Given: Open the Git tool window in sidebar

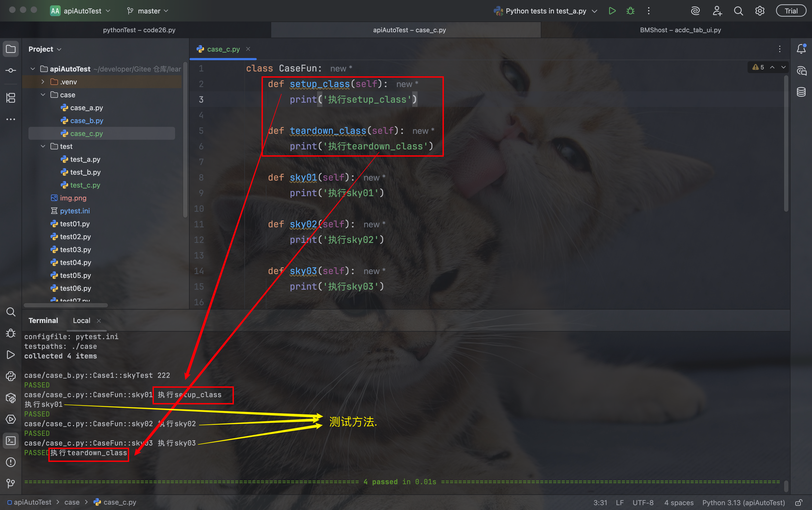Looking at the screenshot, I should [11, 483].
